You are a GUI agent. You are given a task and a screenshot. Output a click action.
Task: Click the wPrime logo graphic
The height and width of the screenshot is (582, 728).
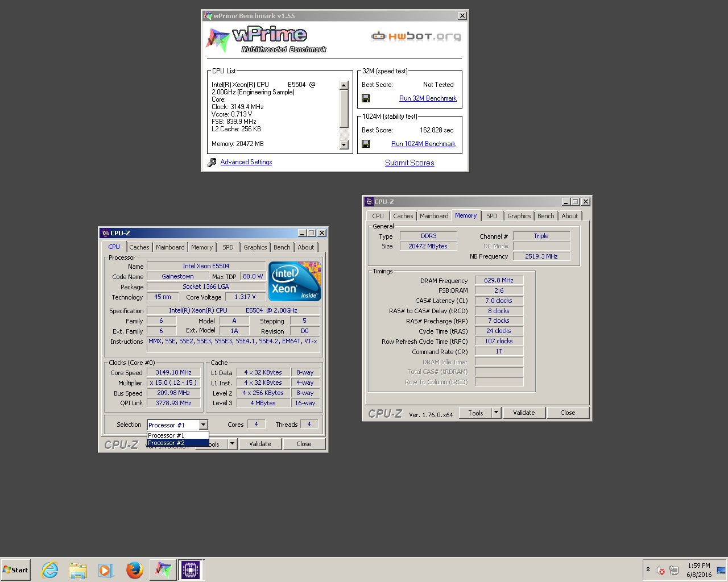tap(265, 39)
